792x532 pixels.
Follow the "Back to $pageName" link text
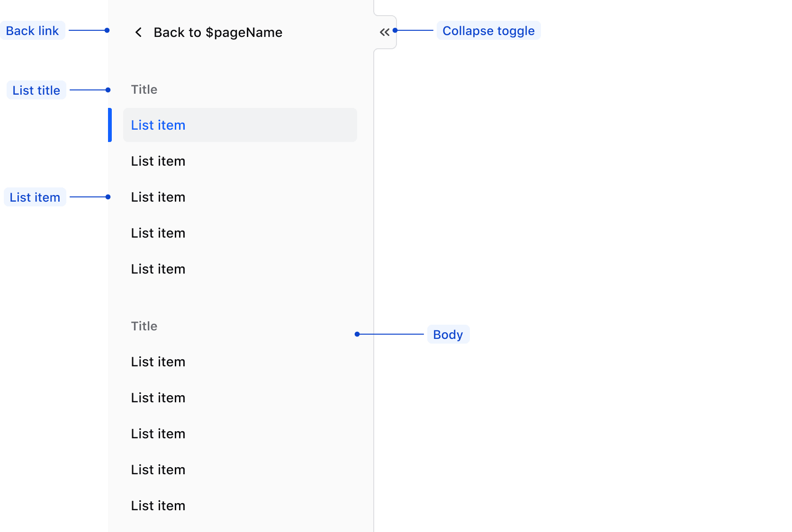[218, 32]
